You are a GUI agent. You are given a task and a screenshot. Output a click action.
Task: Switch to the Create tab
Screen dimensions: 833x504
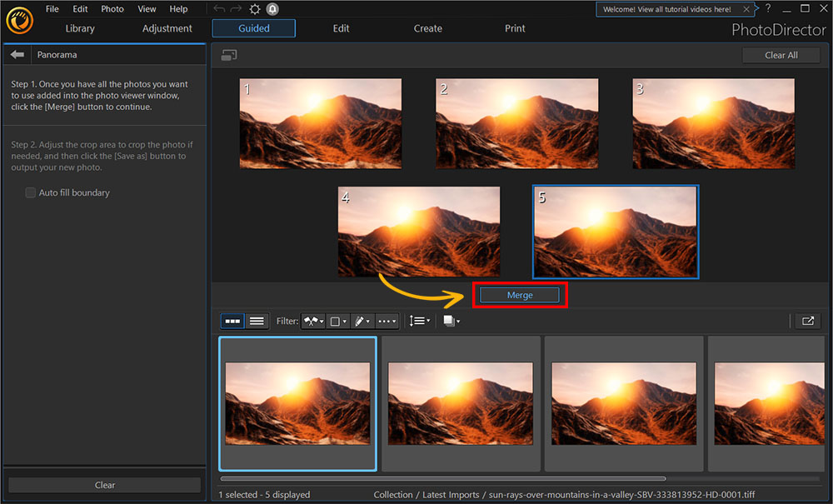coord(427,27)
